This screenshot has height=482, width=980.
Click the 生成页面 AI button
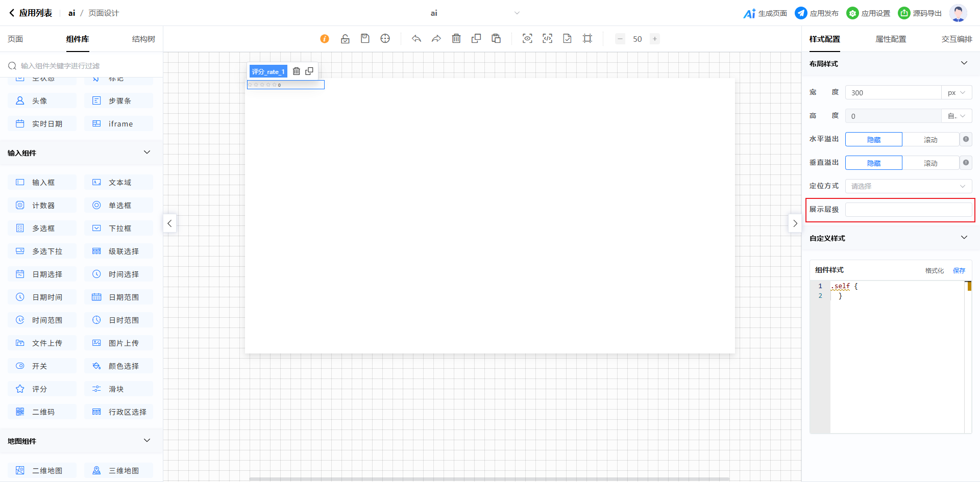point(765,13)
